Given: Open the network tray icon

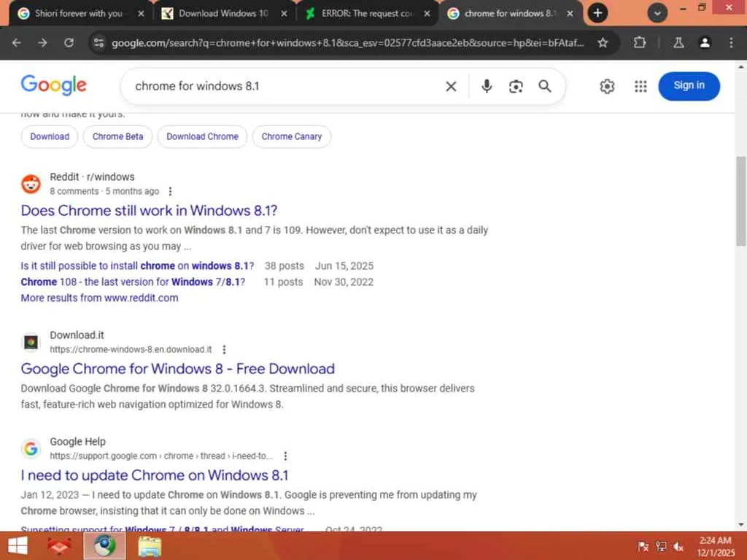Looking at the screenshot, I should [x=661, y=546].
